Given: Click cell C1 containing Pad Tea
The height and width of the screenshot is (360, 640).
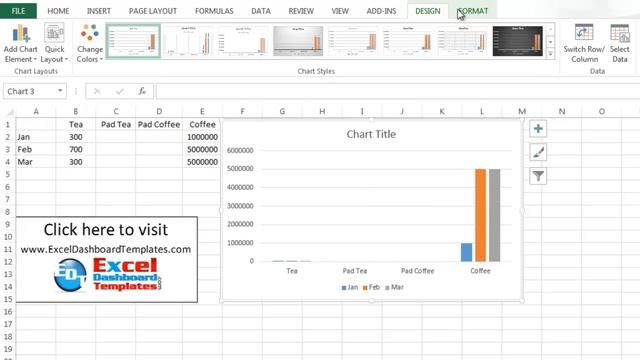Looking at the screenshot, I should [x=116, y=124].
